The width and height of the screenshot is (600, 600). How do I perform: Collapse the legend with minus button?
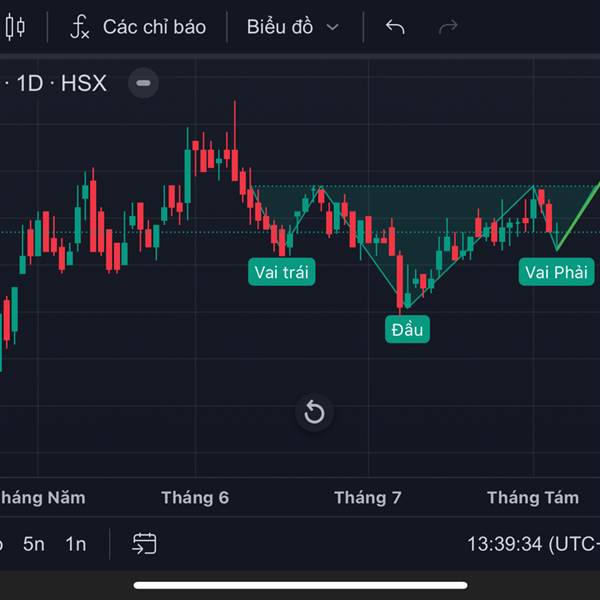coord(143,83)
